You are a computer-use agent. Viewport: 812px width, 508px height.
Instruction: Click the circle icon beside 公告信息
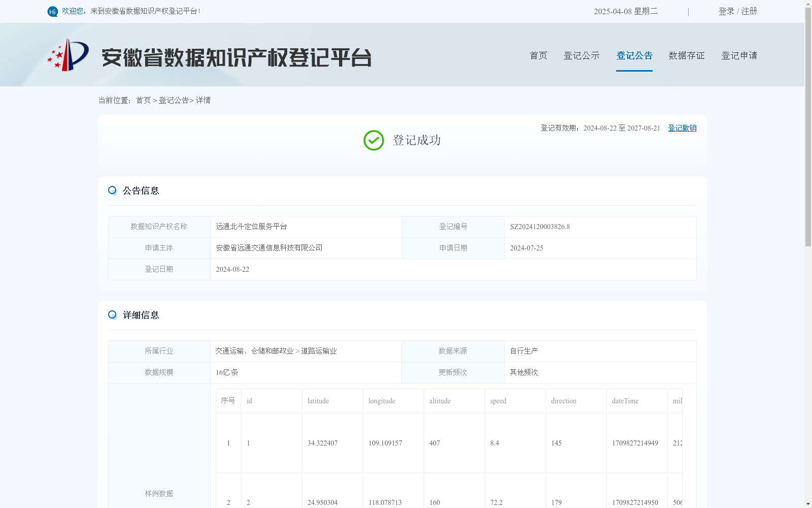(x=112, y=190)
